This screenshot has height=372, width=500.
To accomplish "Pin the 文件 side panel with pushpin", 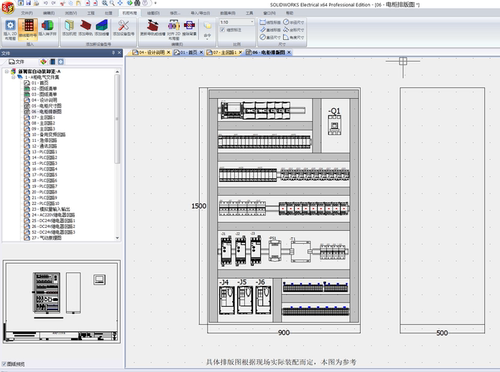I will (x=113, y=53).
